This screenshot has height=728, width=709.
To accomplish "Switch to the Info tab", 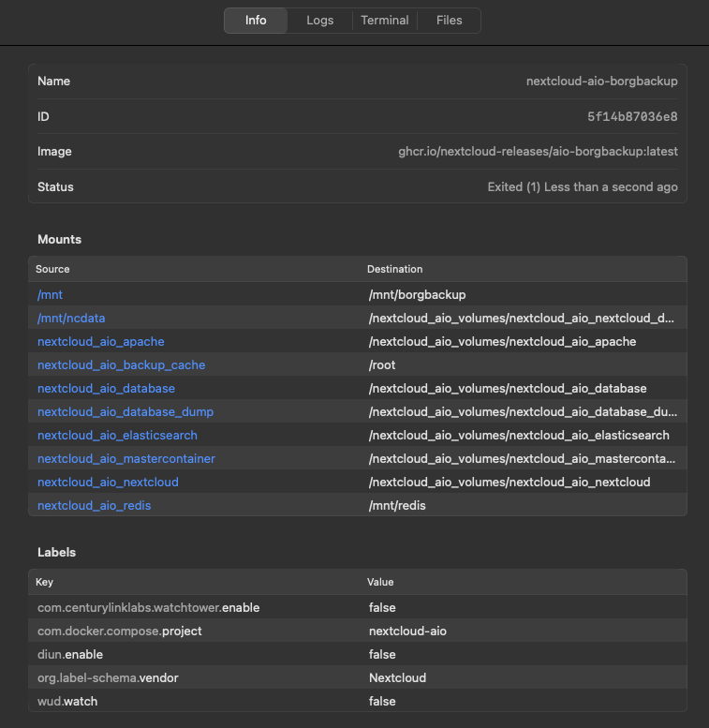I will (x=256, y=21).
